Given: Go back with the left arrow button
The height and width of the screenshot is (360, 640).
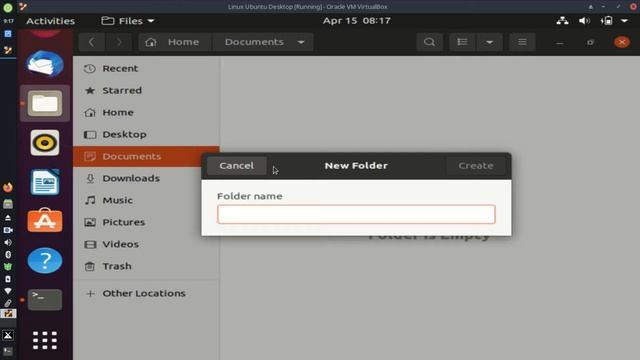Looking at the screenshot, I should pos(91,42).
